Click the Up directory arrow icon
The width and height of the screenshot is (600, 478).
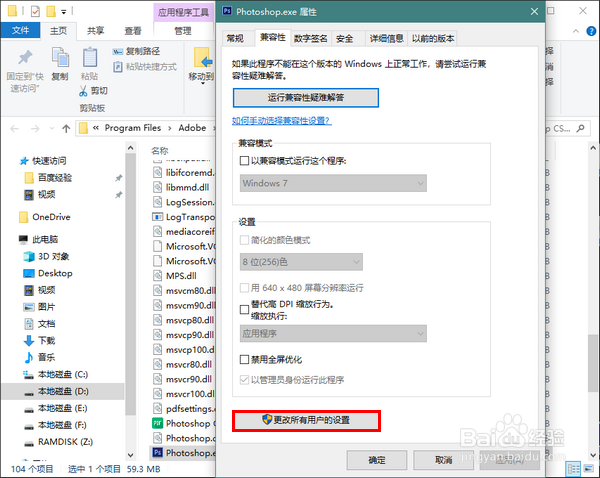pos(66,129)
